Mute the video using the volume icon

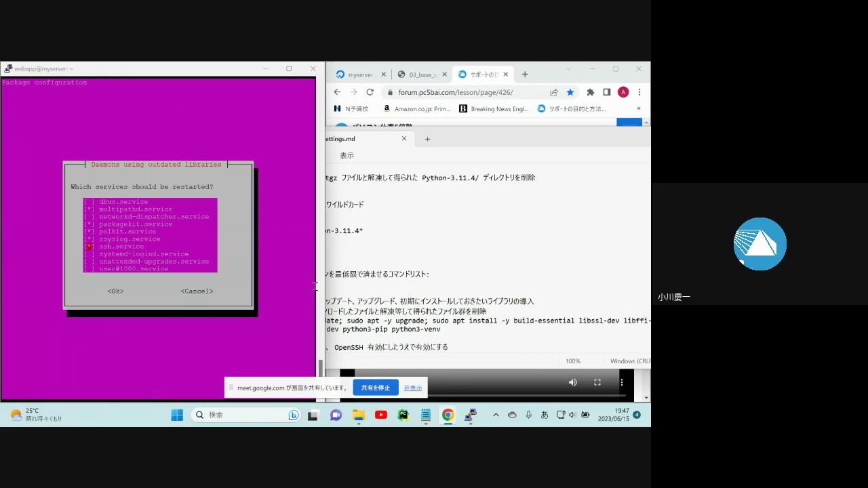pyautogui.click(x=573, y=382)
